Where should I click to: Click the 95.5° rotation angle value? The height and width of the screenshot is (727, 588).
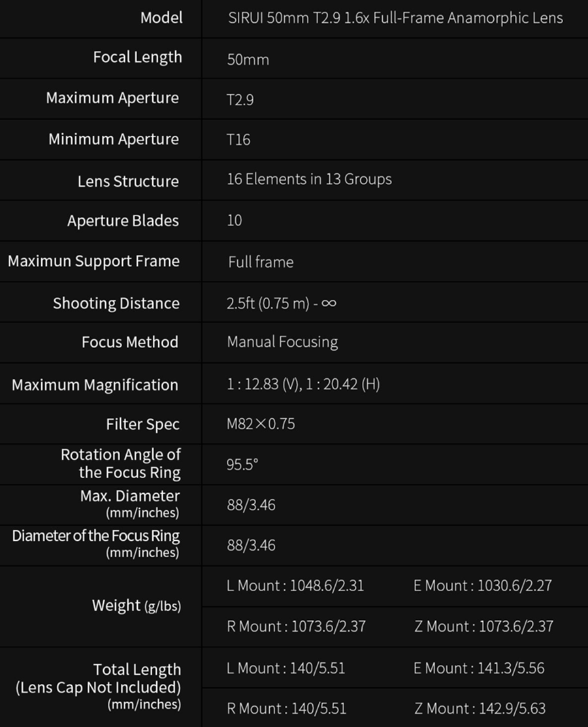(x=242, y=465)
